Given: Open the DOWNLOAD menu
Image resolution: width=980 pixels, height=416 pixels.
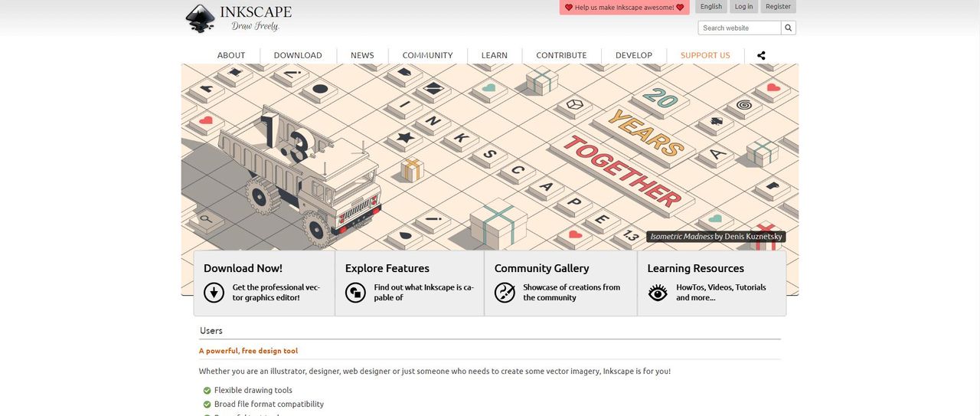Looking at the screenshot, I should click(298, 55).
